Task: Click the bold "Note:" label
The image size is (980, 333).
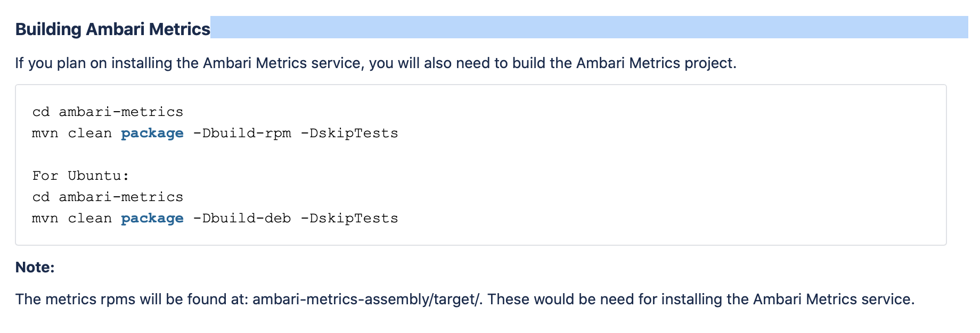Action: (x=35, y=268)
